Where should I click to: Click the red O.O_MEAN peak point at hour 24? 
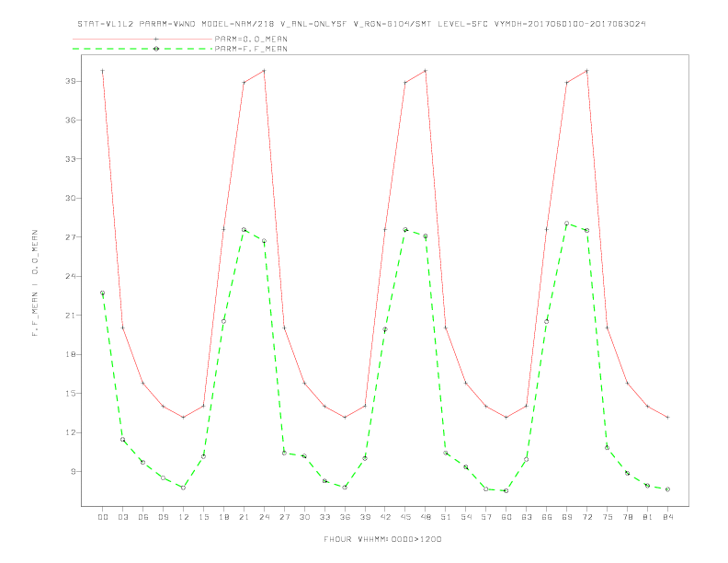pos(264,71)
